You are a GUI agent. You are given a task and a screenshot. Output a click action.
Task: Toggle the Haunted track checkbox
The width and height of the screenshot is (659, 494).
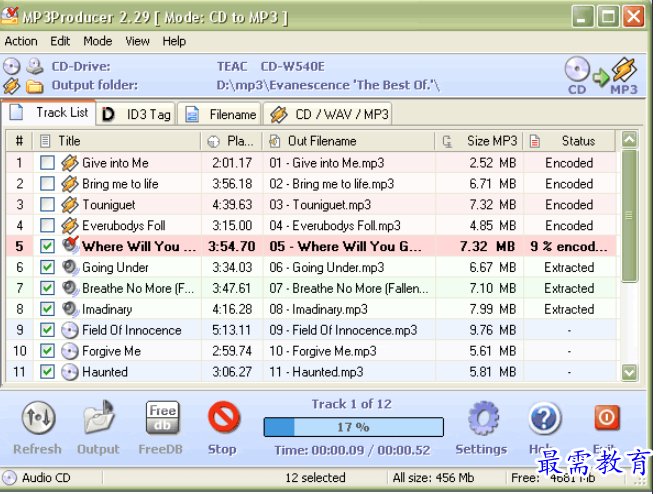(47, 372)
